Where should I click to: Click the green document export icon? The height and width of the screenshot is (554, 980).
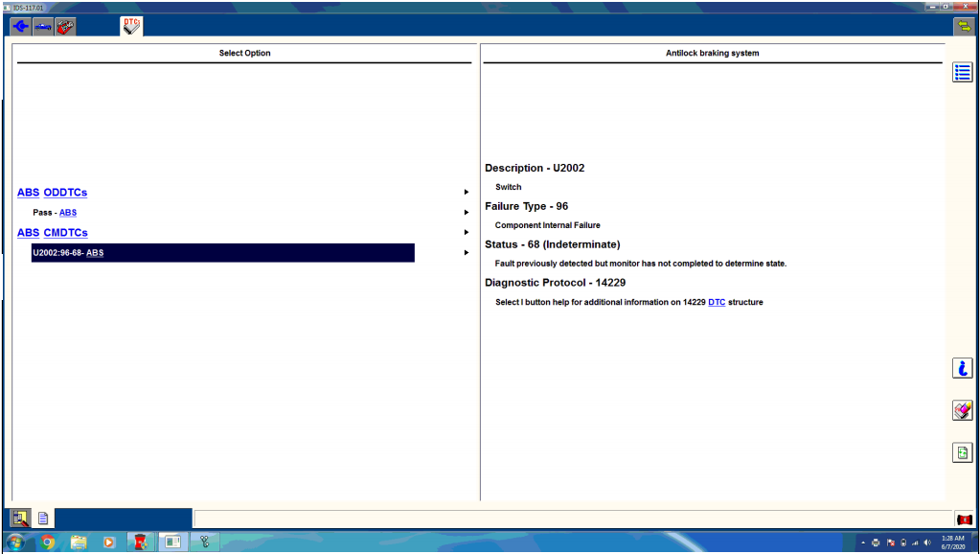[x=963, y=452]
